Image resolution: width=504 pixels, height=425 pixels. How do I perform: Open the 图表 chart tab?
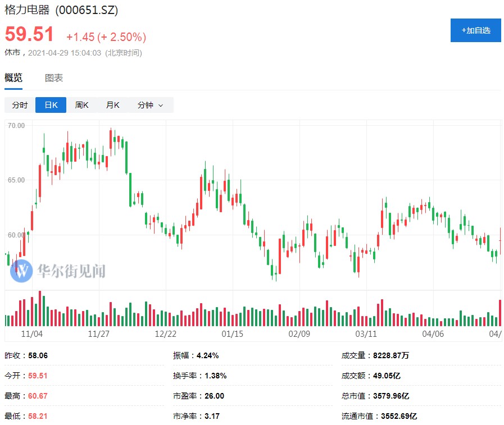pyautogui.click(x=54, y=78)
